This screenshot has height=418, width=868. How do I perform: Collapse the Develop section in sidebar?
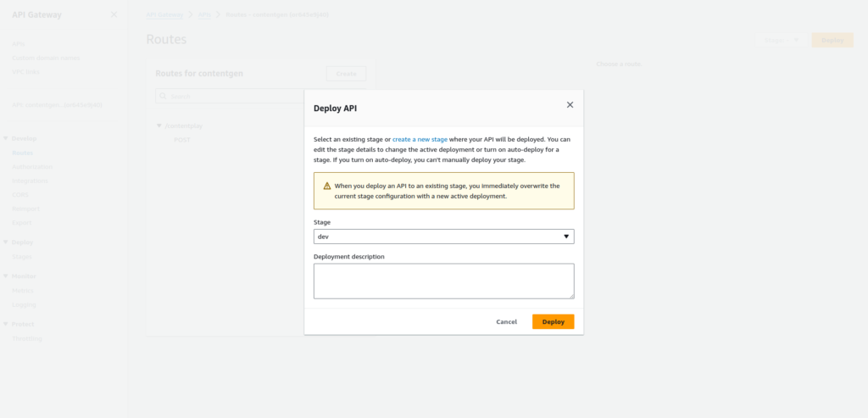[6, 138]
